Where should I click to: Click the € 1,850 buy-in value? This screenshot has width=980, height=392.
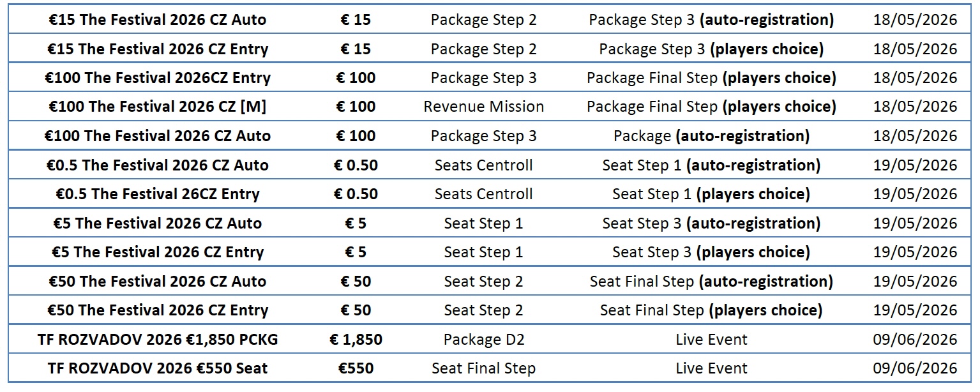point(356,340)
